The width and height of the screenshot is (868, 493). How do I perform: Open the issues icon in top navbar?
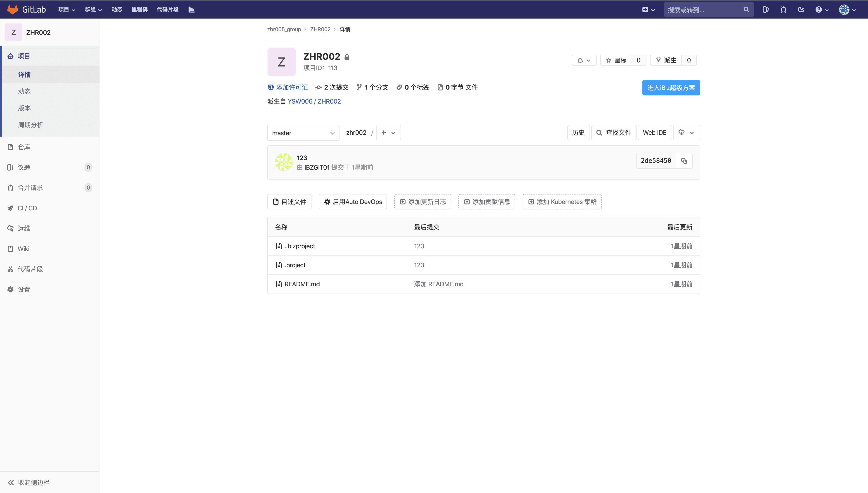pyautogui.click(x=765, y=9)
